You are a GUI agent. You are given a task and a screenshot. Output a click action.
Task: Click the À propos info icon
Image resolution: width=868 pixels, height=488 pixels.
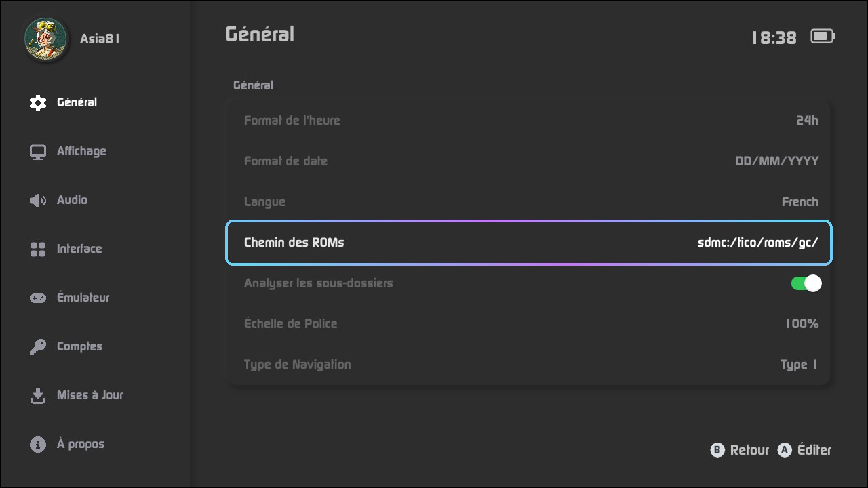[38, 444]
